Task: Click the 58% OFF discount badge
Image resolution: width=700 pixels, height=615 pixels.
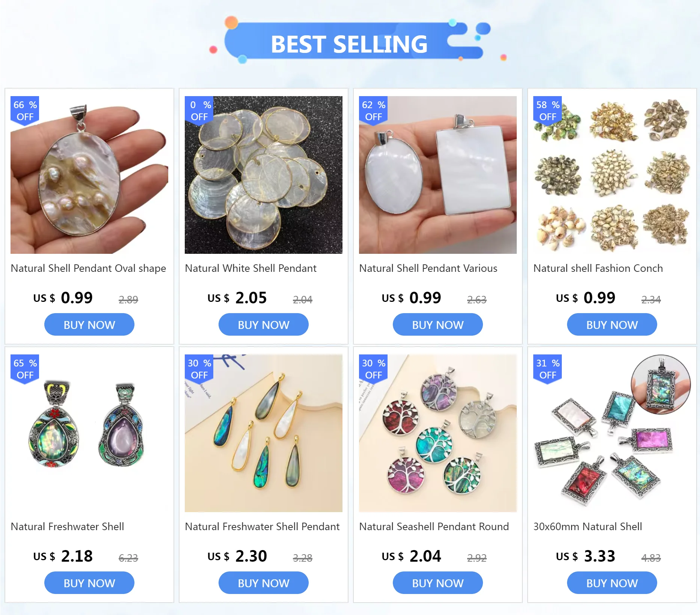Action: [548, 110]
